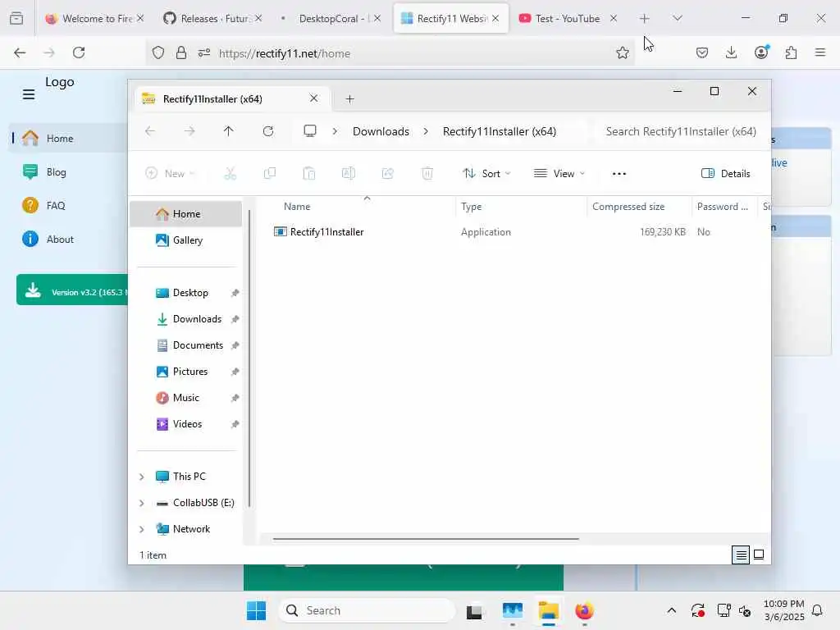Expand the CollabUSB (E:) drive node

click(x=141, y=503)
